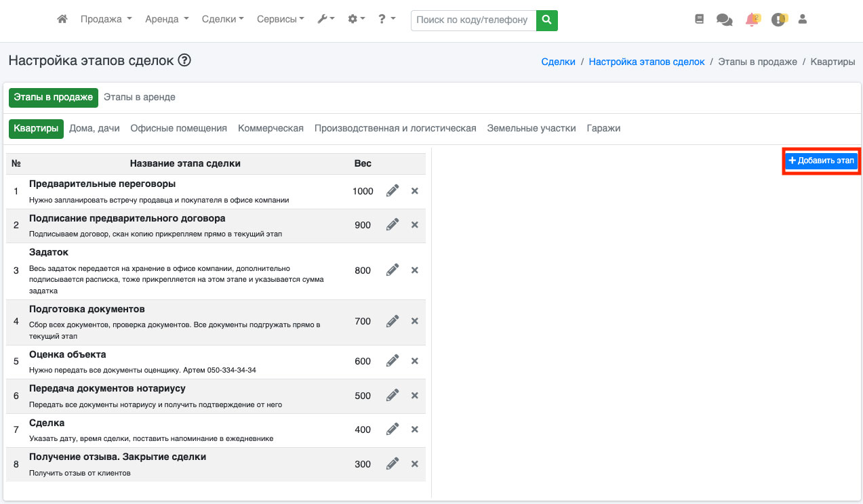Open the gear settings dropdown

coord(356,20)
